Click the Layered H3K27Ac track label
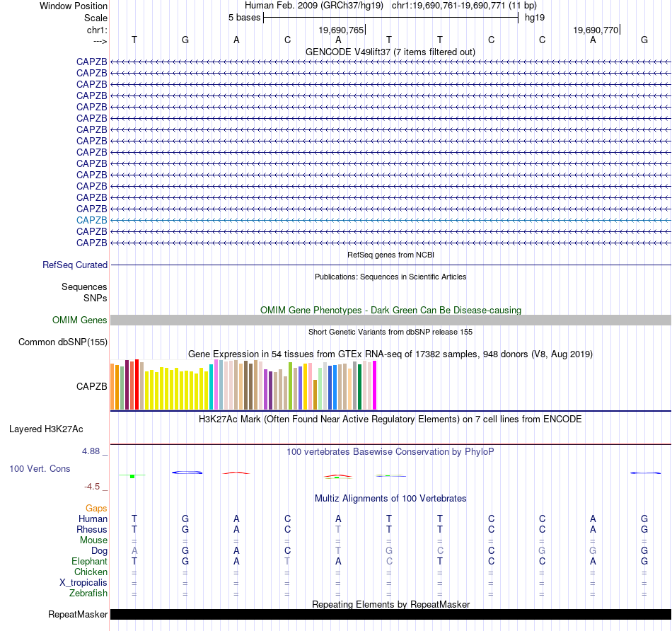 [x=46, y=429]
